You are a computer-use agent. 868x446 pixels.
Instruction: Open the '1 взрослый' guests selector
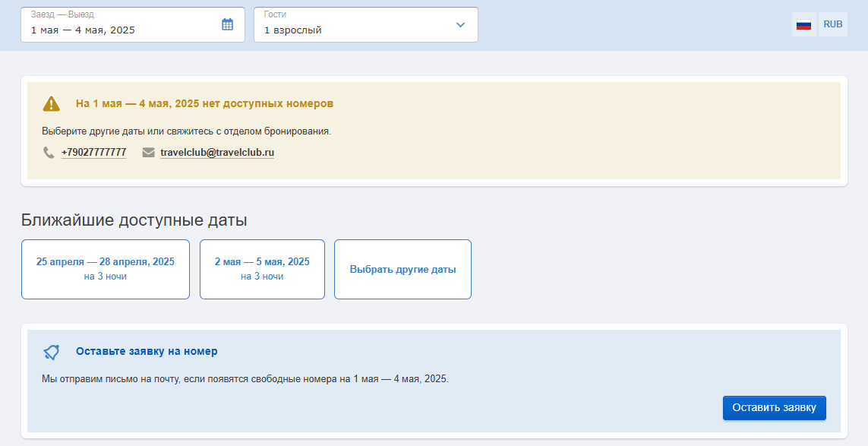366,24
